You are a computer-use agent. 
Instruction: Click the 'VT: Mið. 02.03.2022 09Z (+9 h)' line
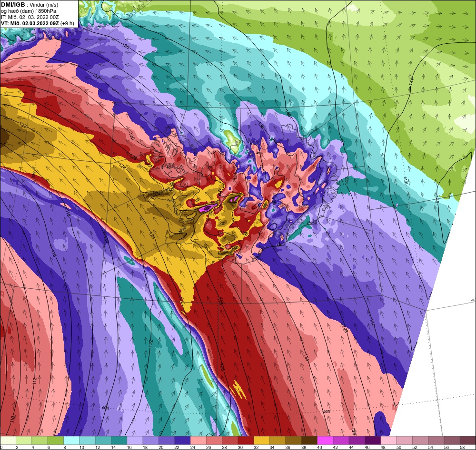click(37, 23)
